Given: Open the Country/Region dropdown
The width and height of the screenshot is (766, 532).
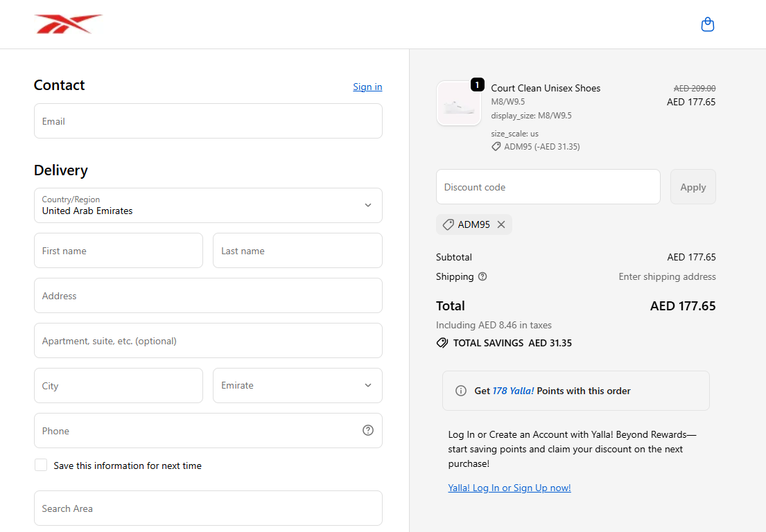Looking at the screenshot, I should (208, 206).
